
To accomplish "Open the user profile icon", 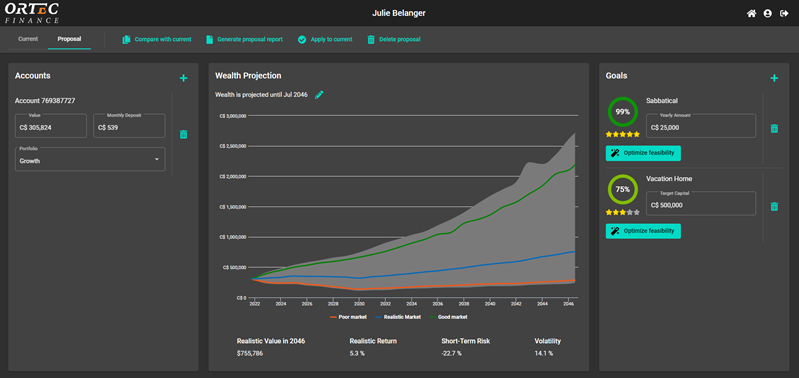I will pos(767,14).
